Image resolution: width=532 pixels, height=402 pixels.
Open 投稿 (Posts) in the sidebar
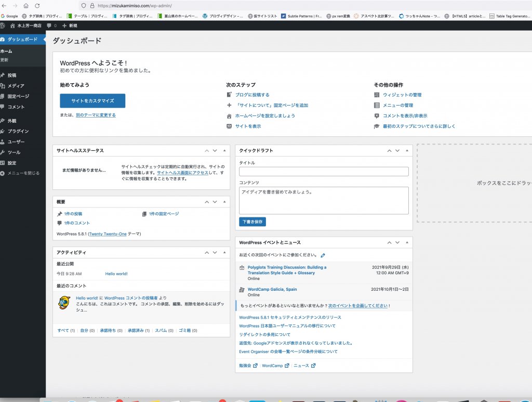(x=12, y=75)
